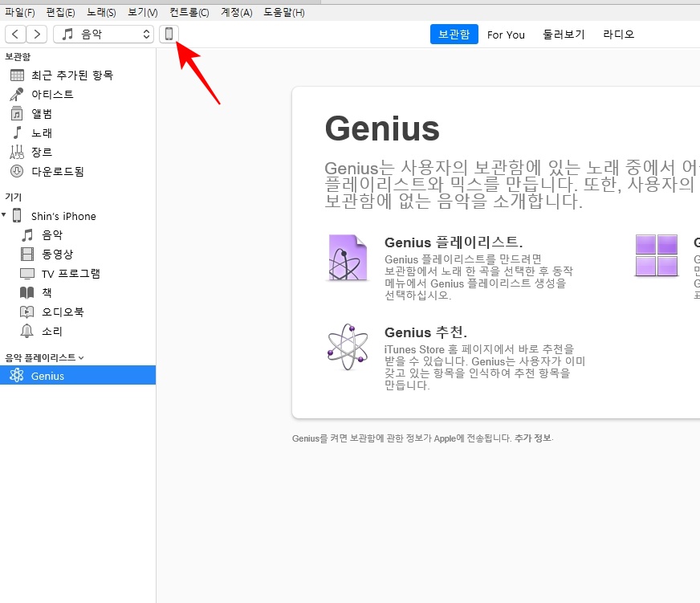700x603 pixels.
Task: Click the 다운로드됨 download icon
Action: tap(17, 171)
